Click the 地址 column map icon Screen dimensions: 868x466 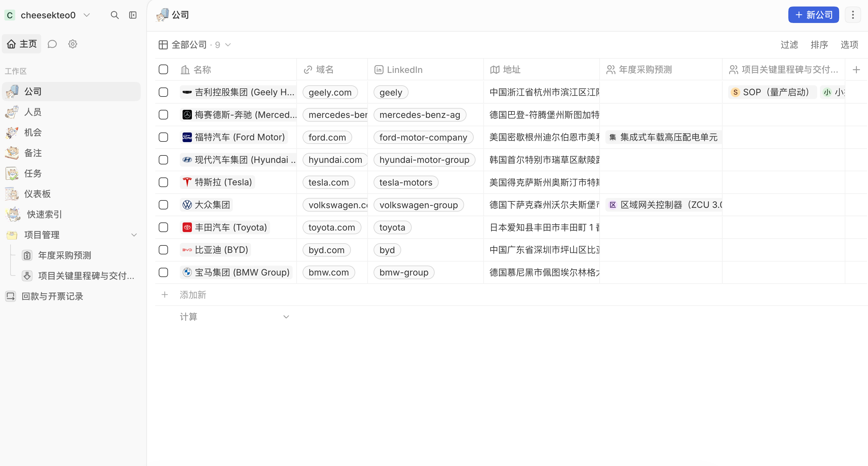pyautogui.click(x=495, y=70)
